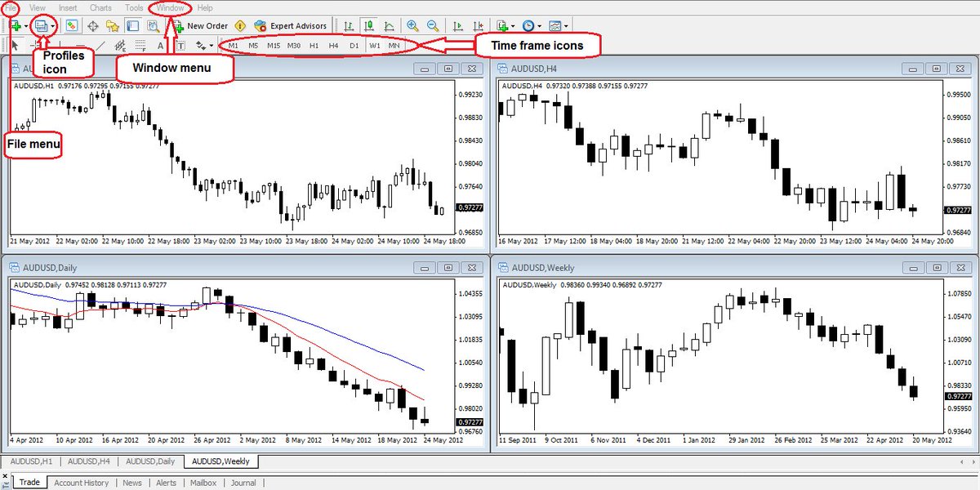Switch chart to W1 timeframe

pos(375,46)
